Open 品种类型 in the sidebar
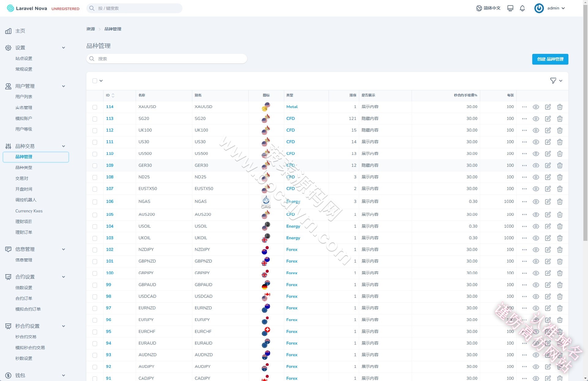Screen dimensions: 588x381 (24, 167)
